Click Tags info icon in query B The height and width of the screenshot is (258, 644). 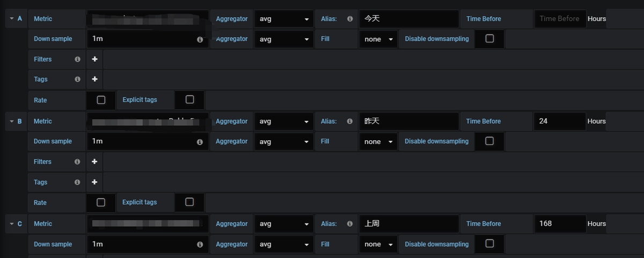(x=77, y=182)
